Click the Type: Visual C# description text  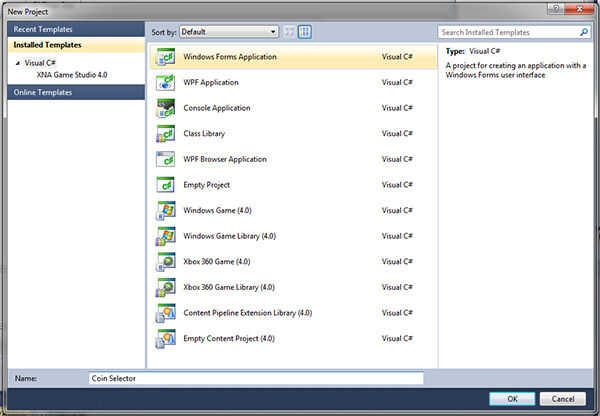[473, 51]
